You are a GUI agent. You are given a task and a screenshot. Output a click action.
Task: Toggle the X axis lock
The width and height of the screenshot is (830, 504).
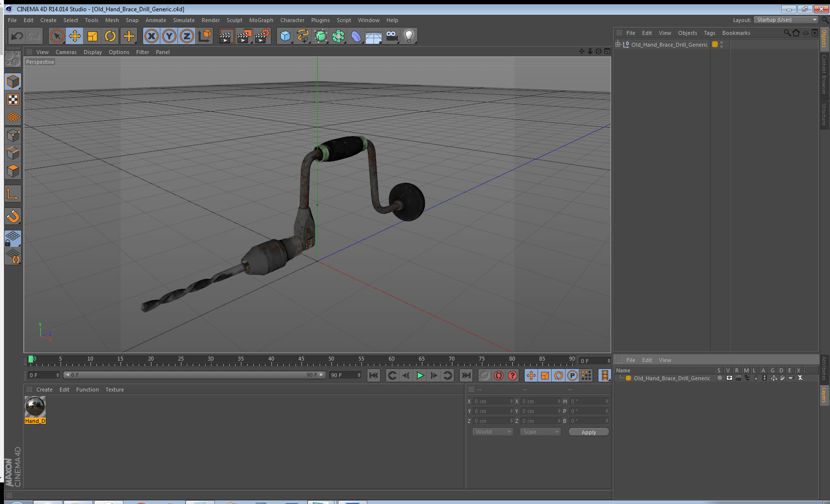coord(151,36)
